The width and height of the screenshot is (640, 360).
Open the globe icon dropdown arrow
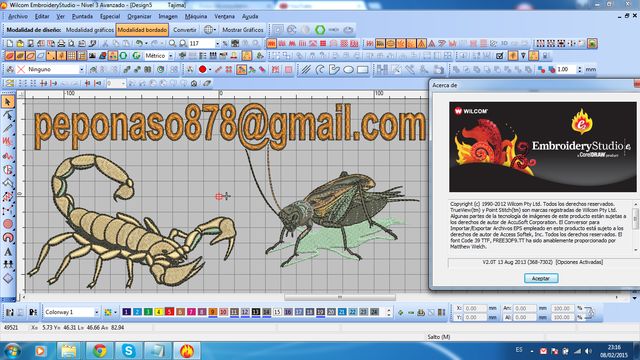pos(215,30)
